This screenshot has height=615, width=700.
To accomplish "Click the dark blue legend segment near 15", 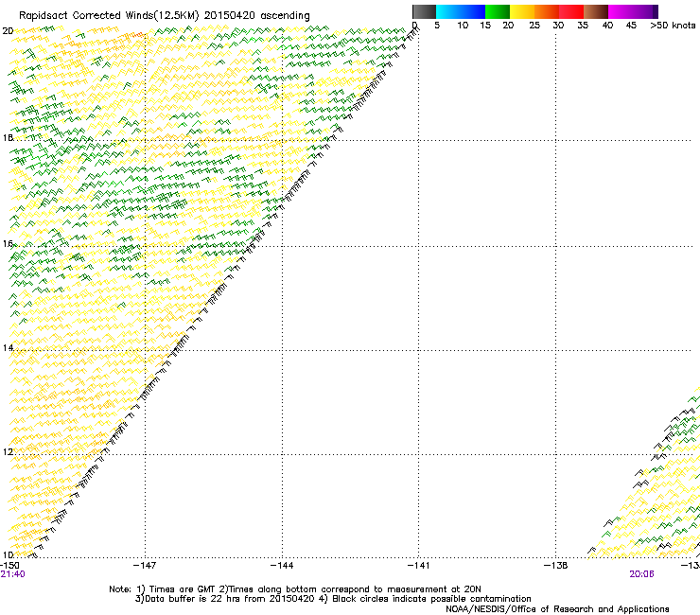I will tap(473, 11).
